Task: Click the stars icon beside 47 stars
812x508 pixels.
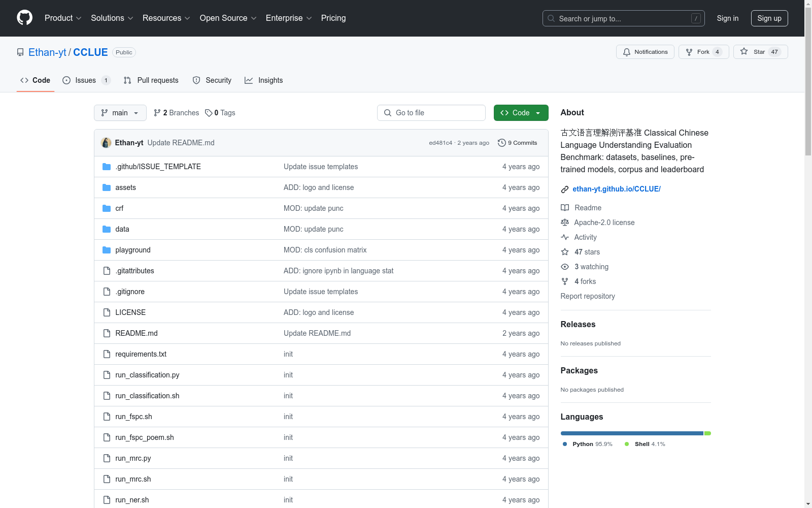Action: coord(565,252)
